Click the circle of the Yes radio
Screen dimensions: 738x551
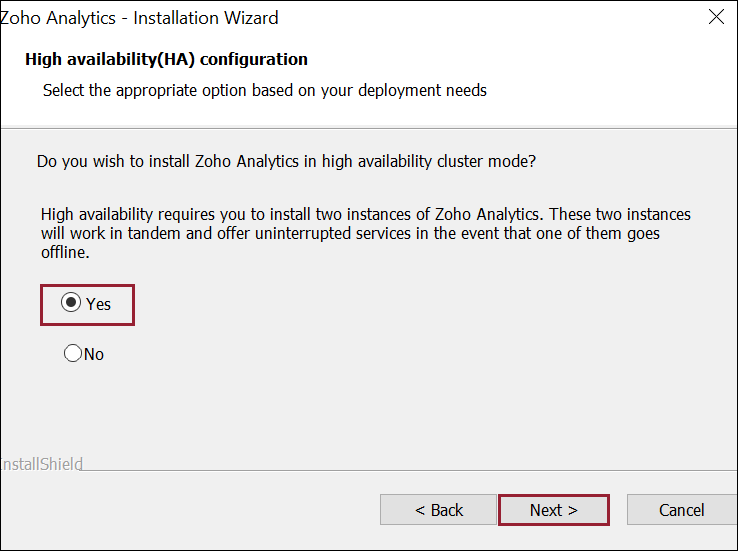click(72, 304)
